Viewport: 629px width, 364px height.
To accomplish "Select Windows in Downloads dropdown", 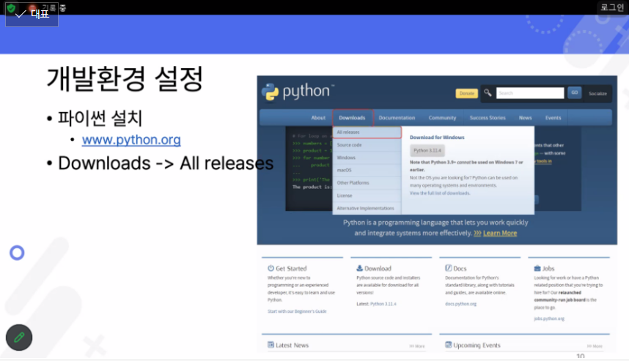I will pos(367,157).
